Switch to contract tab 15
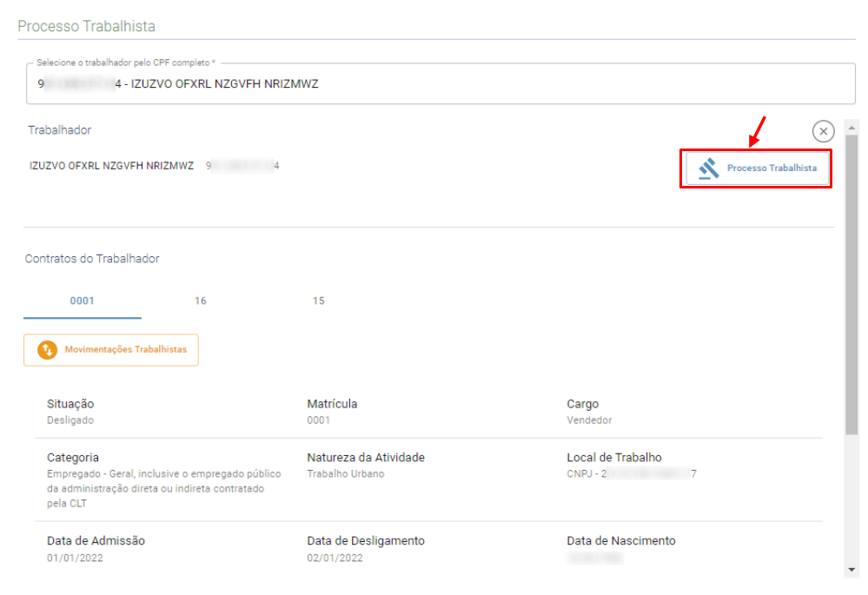Screen dimensions: 868x595 pos(319,301)
